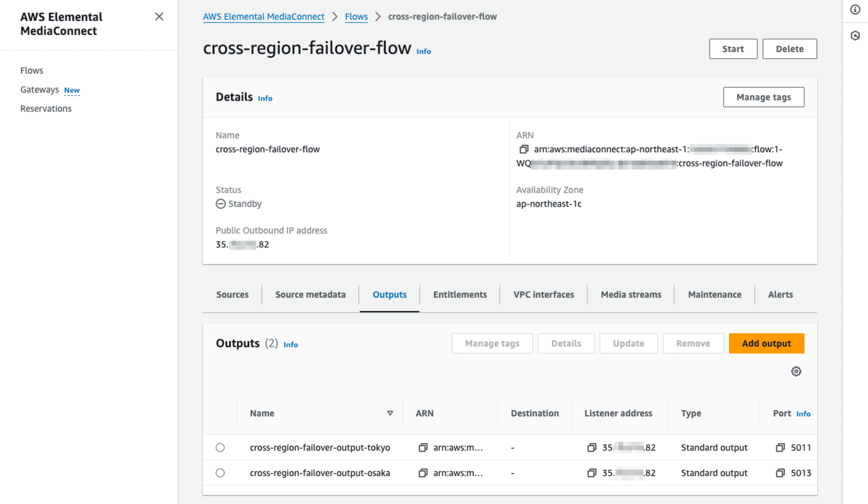
Task: Copy the flow ARN using copy icon
Action: [524, 149]
